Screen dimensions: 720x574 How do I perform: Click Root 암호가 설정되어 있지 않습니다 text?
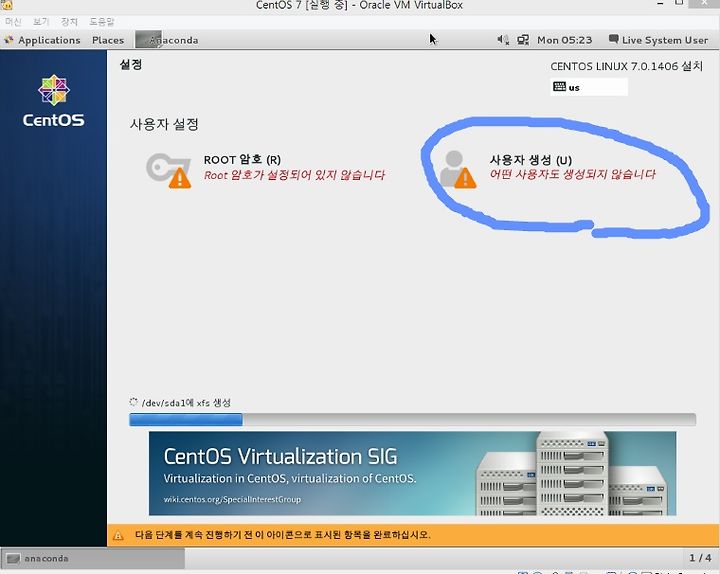[x=294, y=175]
